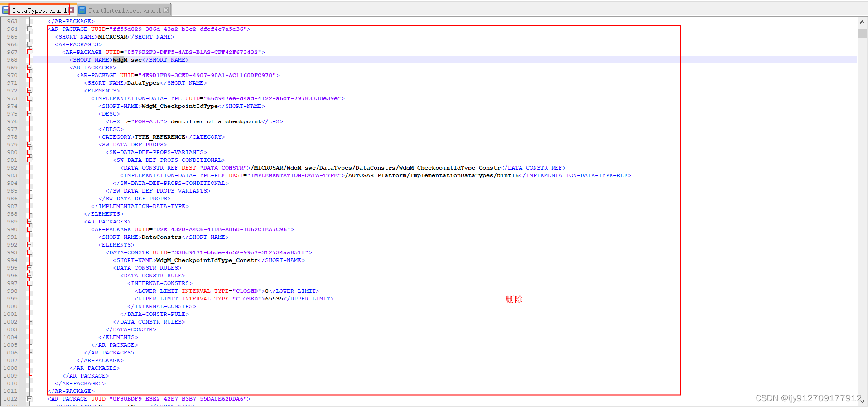Switch to the DataTypes.arxml tab
Screen dimensions: 868x407
coord(39,10)
